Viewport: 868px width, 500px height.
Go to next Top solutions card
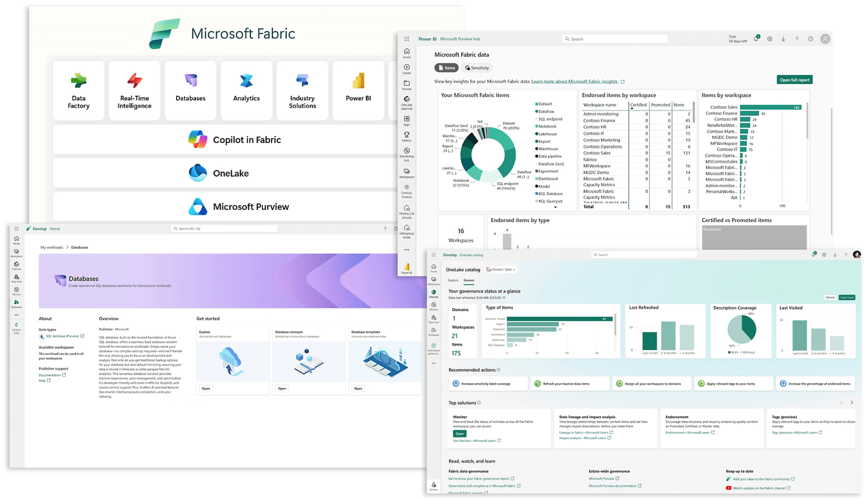851,403
